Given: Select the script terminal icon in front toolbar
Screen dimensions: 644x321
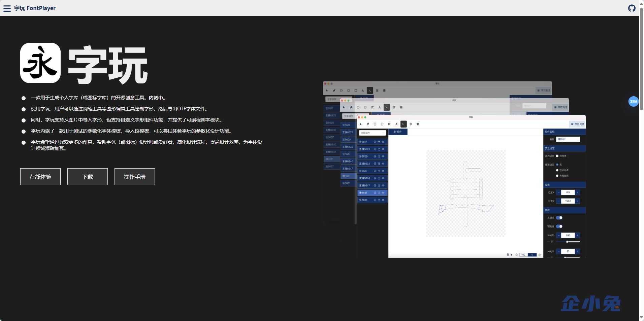Looking at the screenshot, I should (404, 124).
